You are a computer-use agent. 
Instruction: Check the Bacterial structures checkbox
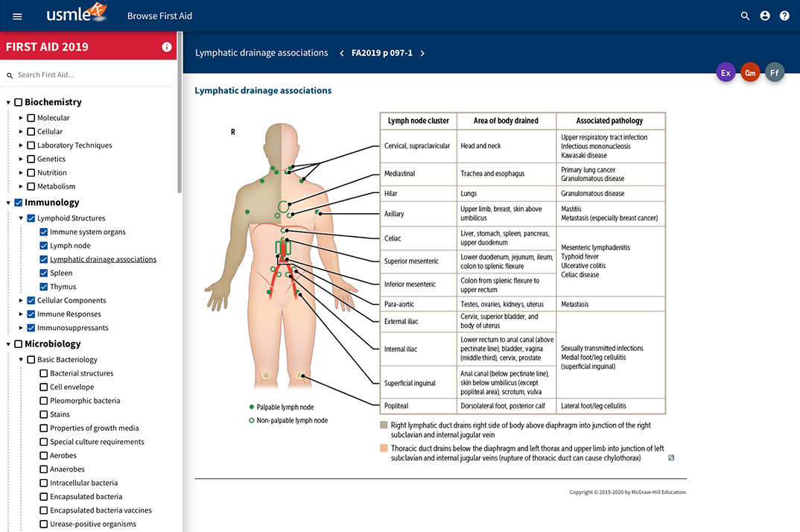pos(44,374)
